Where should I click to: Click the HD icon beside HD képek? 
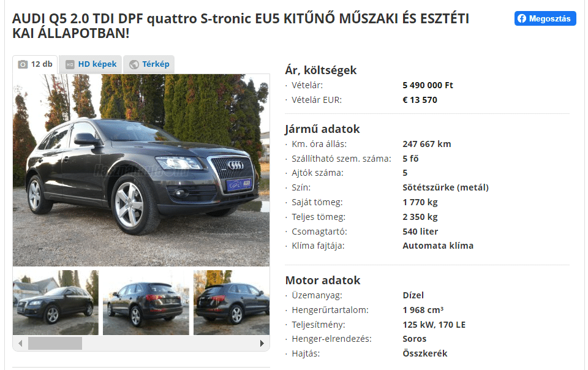pyautogui.click(x=70, y=64)
